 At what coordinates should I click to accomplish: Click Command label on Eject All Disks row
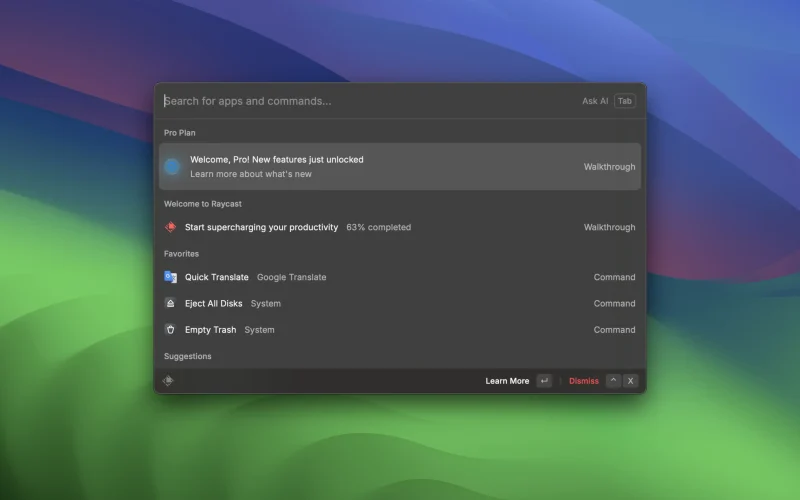[614, 303]
